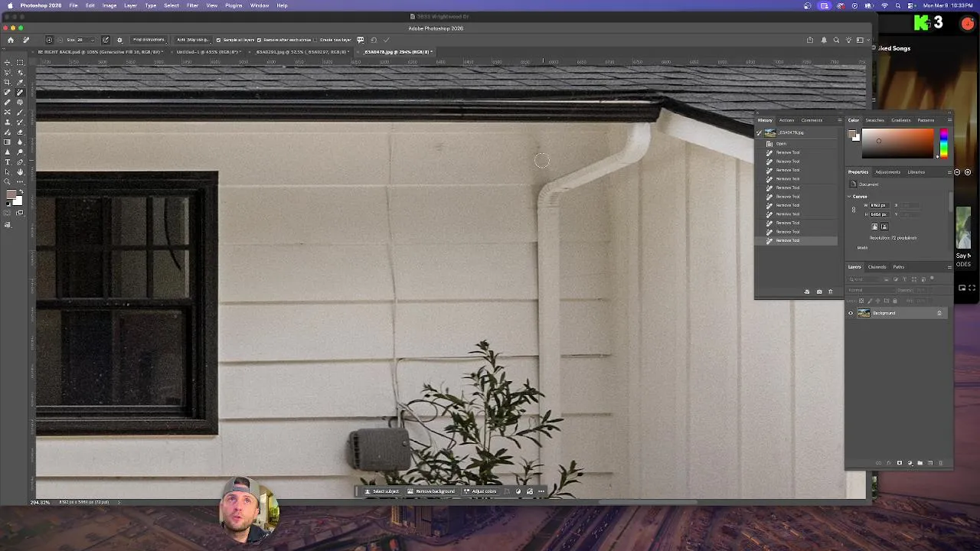Open the Untitled-1 document tab
Image resolution: width=980 pixels, height=551 pixels.
coord(208,52)
